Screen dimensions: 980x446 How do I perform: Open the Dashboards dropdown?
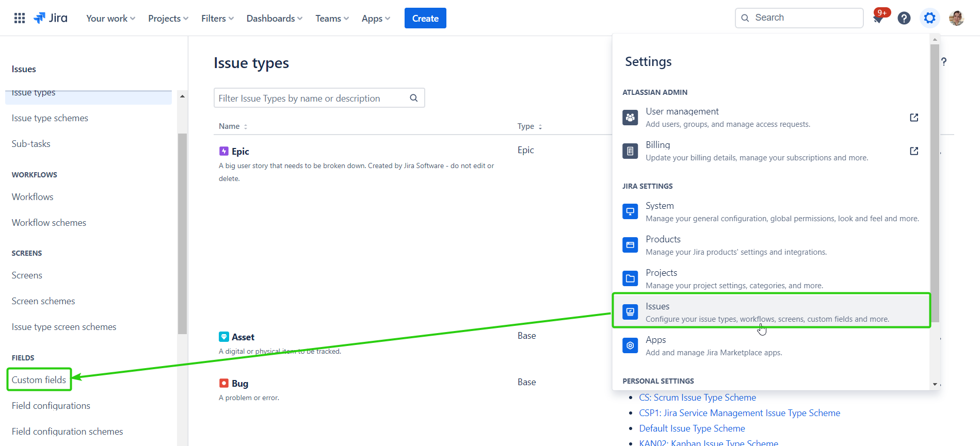(x=274, y=19)
